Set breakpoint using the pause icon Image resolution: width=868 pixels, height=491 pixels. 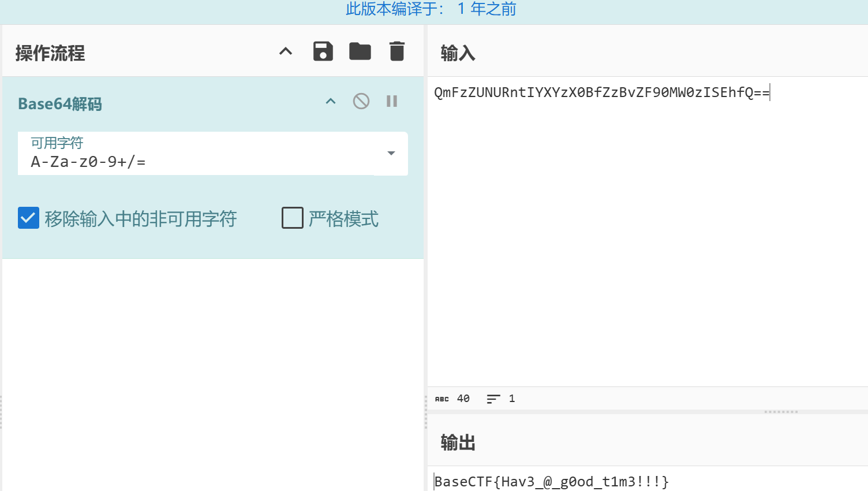(x=392, y=102)
